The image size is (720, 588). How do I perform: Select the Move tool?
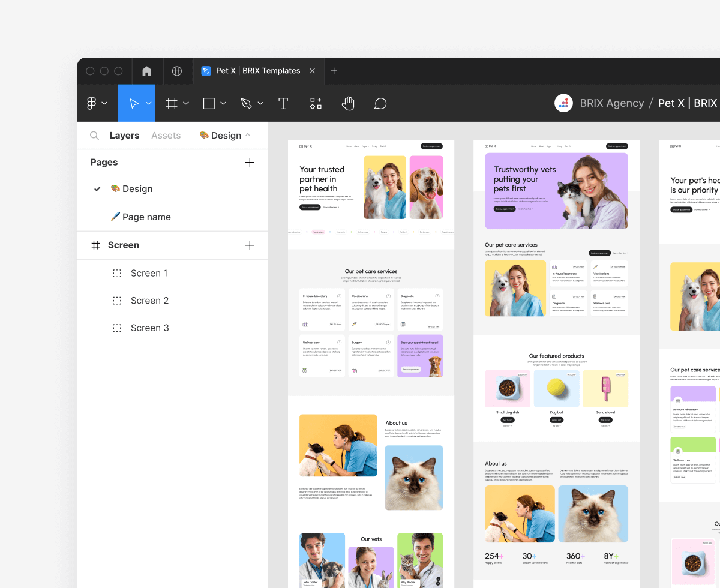point(133,103)
